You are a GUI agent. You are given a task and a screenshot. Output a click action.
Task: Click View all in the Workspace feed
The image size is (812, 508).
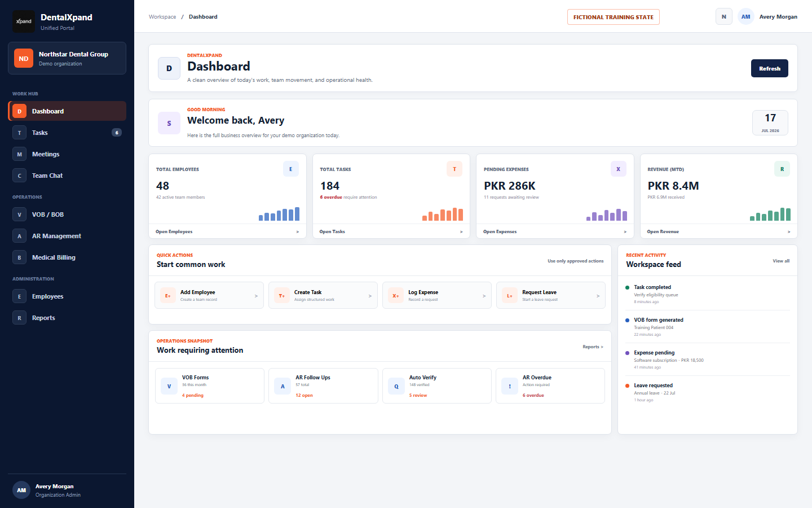[x=781, y=261]
